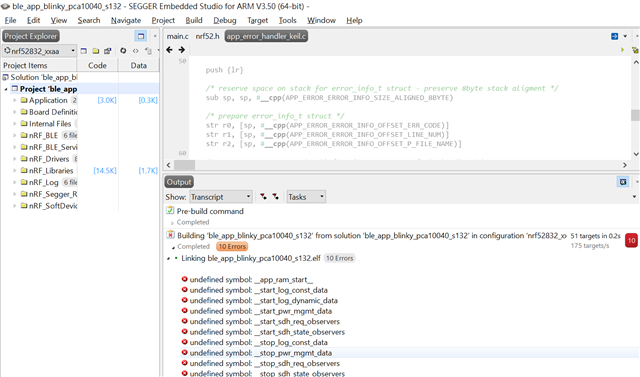Viewport: 640px width, 377px height.
Task: Click the second red error navigation icon in Output
Action: click(x=276, y=197)
